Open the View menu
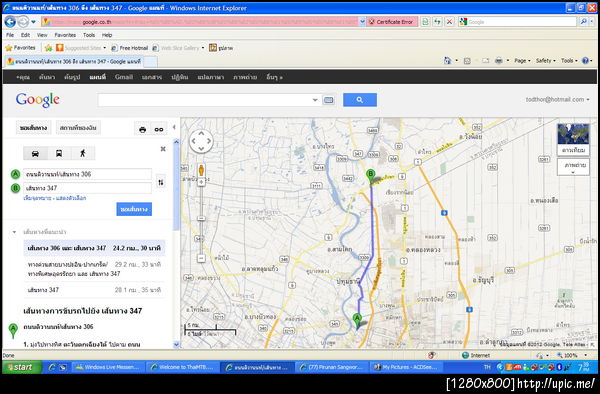 [42, 35]
